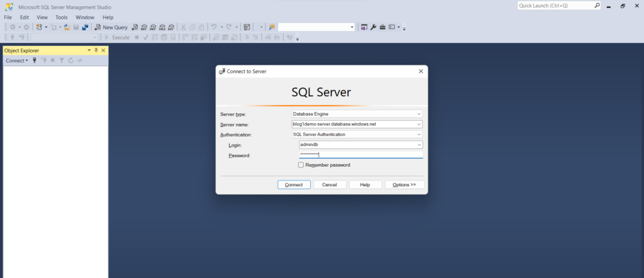Click the Filter funnel icon in Object Explorer
This screenshot has height=278, width=644.
point(62,60)
